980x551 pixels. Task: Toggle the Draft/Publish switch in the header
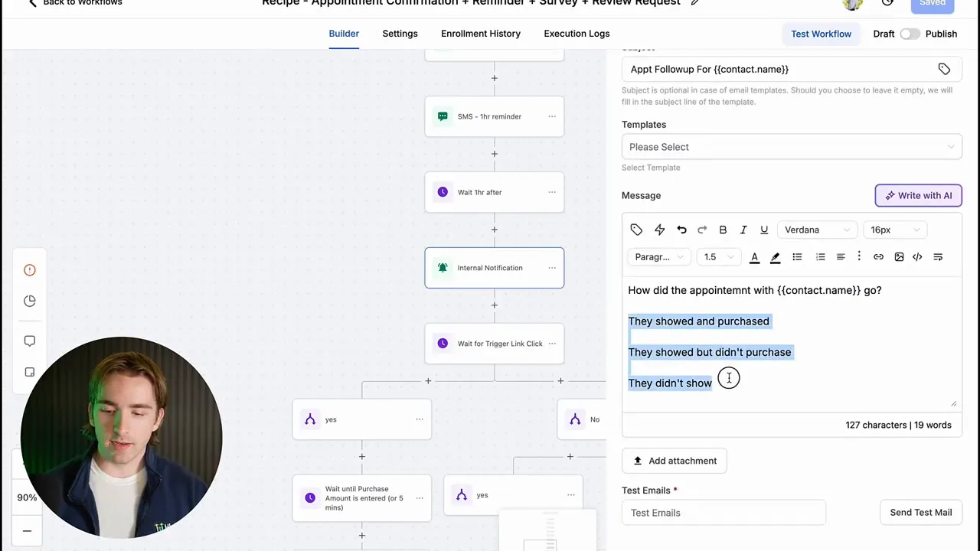click(910, 34)
